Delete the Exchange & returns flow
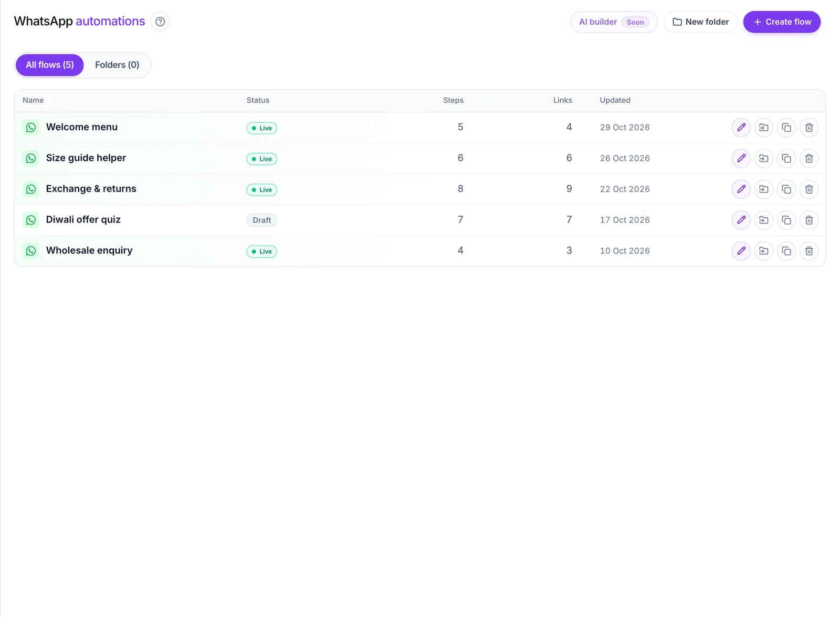840x617 pixels. tap(808, 189)
